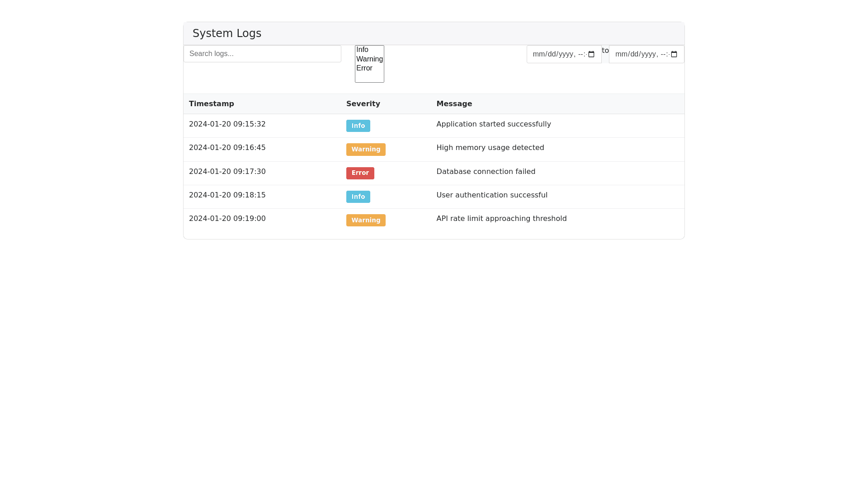Image resolution: width=868 pixels, height=488 pixels.
Task: Click the System Logs heading
Action: pyautogui.click(x=227, y=33)
